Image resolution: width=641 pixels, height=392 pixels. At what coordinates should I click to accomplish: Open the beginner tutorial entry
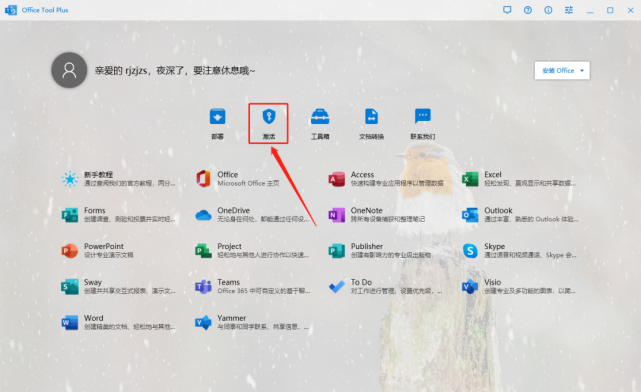pos(119,179)
